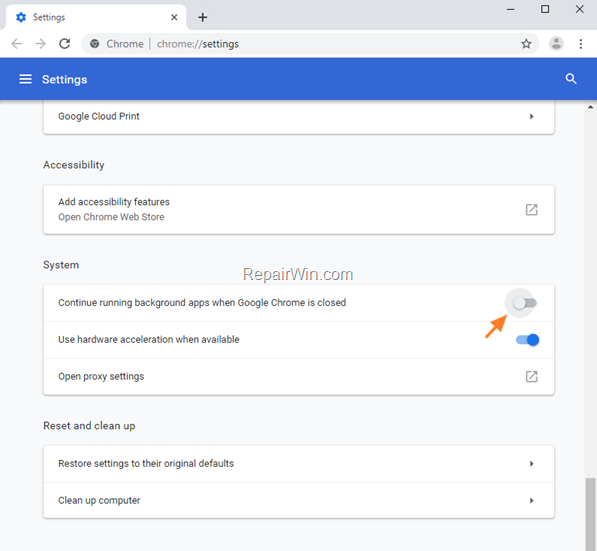597x551 pixels.
Task: Go back to the previous page
Action: point(16,44)
